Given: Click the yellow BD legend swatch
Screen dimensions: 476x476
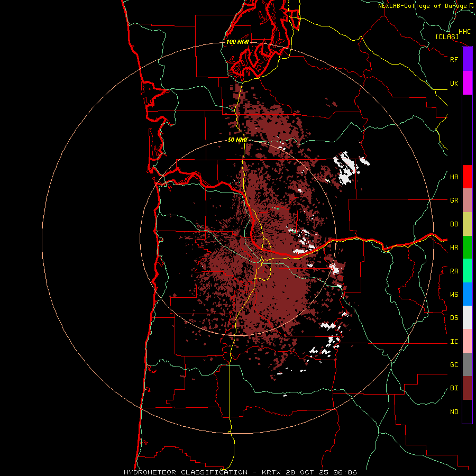Looking at the screenshot, I should (x=467, y=224).
